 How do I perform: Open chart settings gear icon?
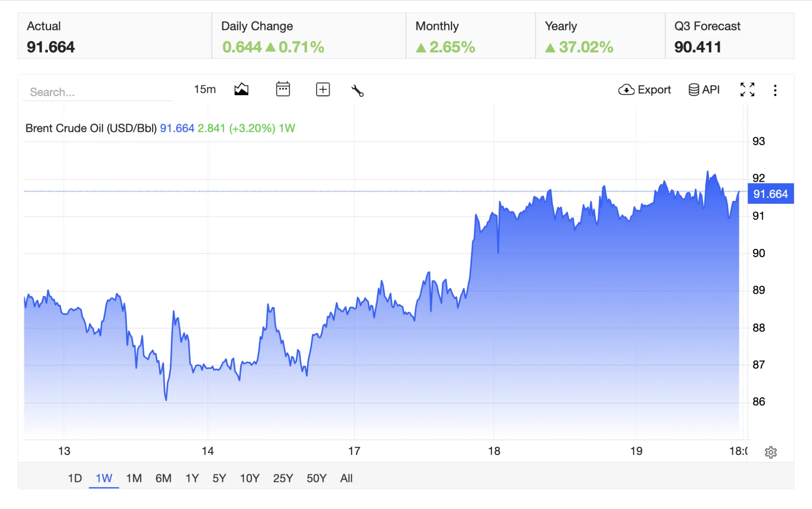tap(771, 452)
